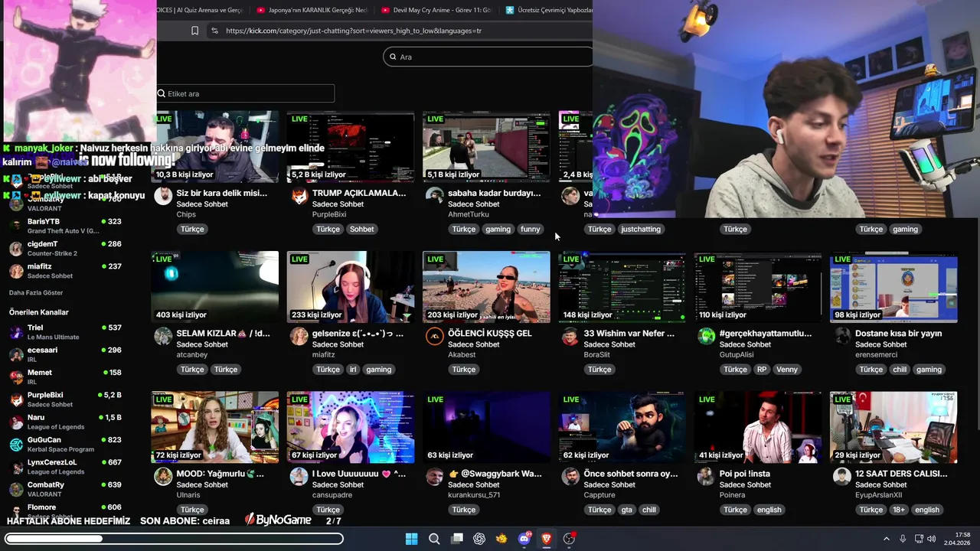Click stream title 'Siz bir kara delik misi...'
980x551 pixels.
coord(222,193)
